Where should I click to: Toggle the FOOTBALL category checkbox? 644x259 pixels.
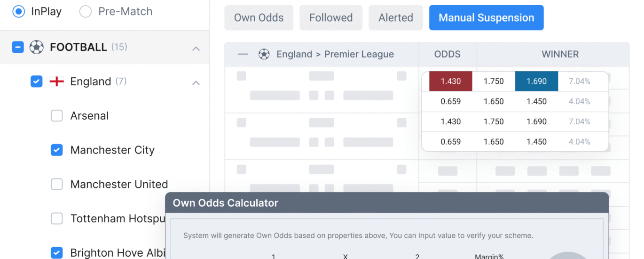coord(18,47)
